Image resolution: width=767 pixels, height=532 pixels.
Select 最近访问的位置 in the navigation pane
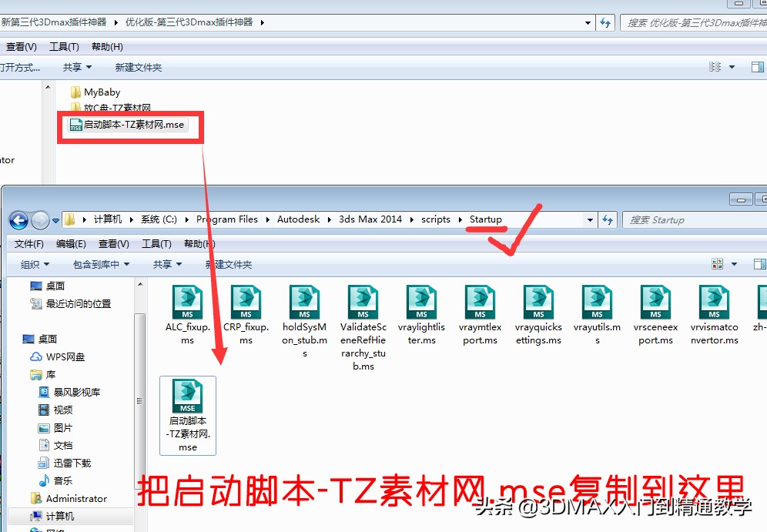tap(71, 303)
